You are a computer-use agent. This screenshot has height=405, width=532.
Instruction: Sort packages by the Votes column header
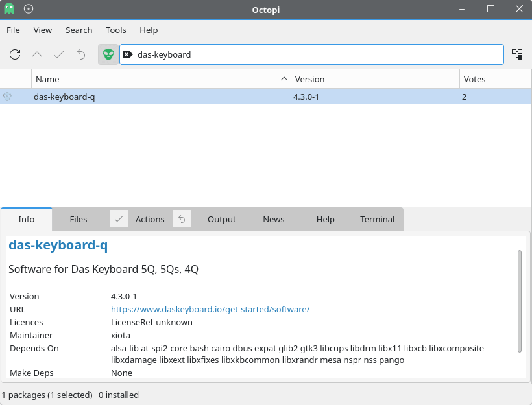pos(496,79)
